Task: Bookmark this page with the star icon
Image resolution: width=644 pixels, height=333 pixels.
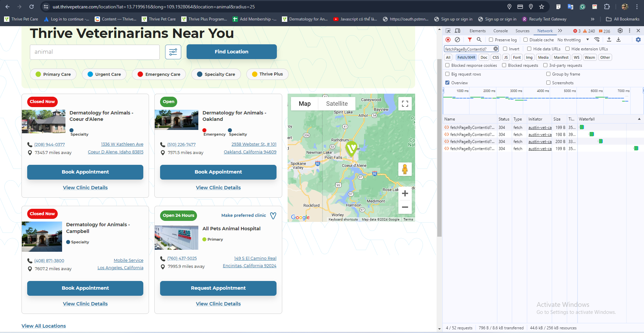Action: (542, 7)
